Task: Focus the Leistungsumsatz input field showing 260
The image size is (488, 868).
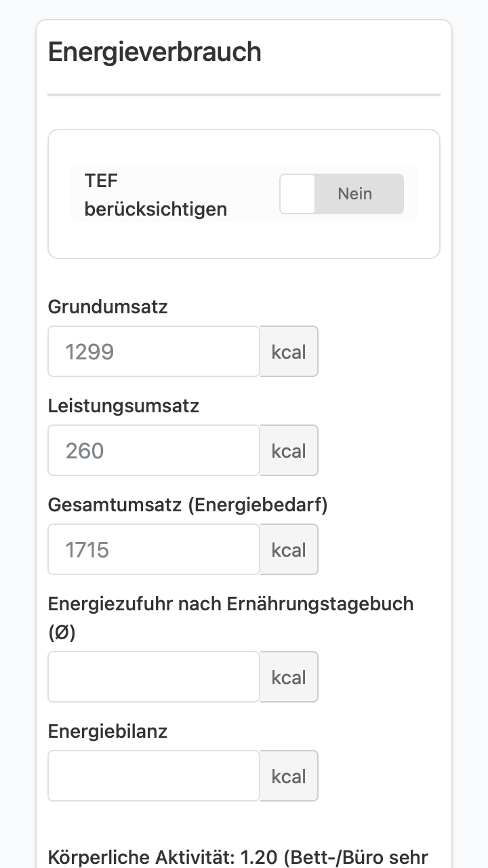Action: click(154, 450)
